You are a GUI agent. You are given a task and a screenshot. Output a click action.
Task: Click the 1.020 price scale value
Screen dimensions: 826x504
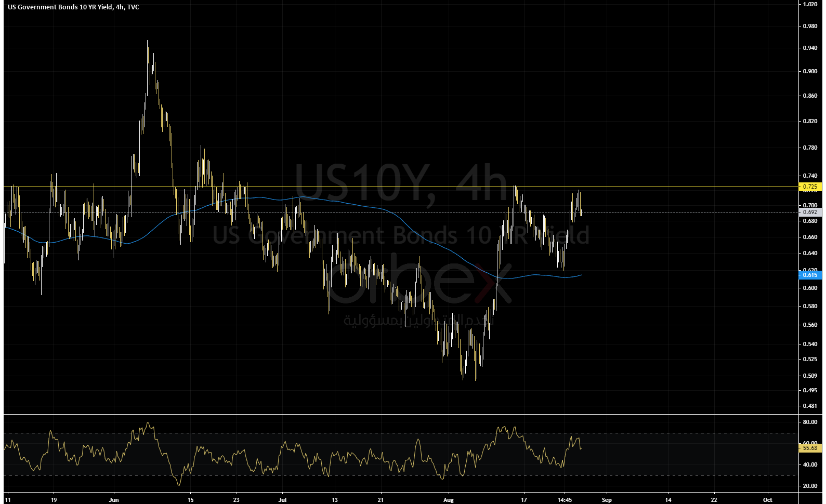pyautogui.click(x=809, y=4)
